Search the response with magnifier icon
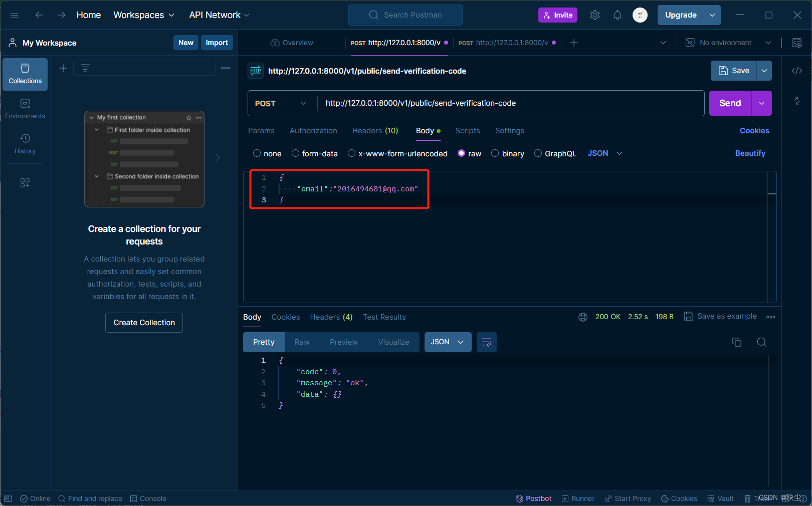This screenshot has height=506, width=812. click(x=762, y=342)
